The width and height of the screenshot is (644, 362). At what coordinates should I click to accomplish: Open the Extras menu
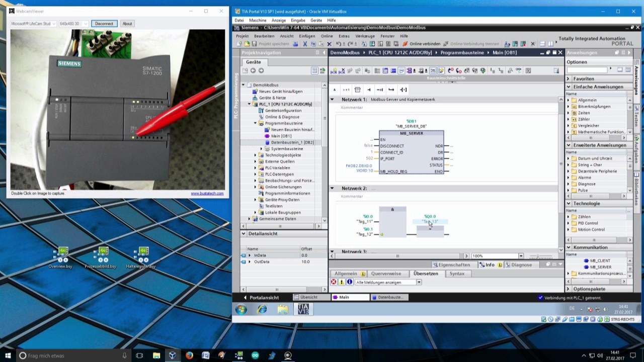(x=344, y=36)
